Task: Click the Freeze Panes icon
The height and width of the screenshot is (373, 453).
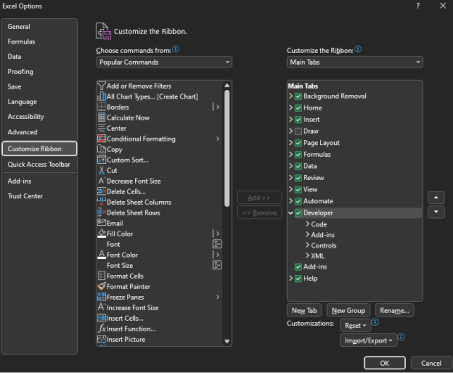Action: (x=101, y=297)
